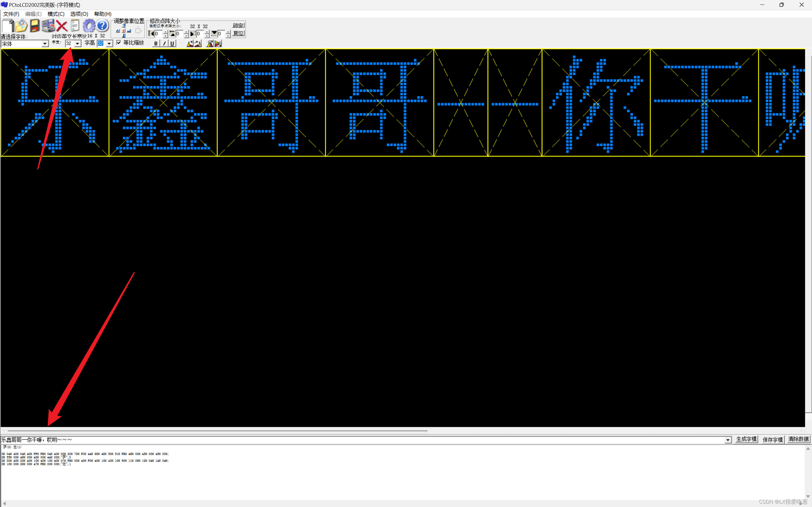Screen dimensions: 812x507
Task: Click the yellow floppy save icon
Action: (34, 26)
